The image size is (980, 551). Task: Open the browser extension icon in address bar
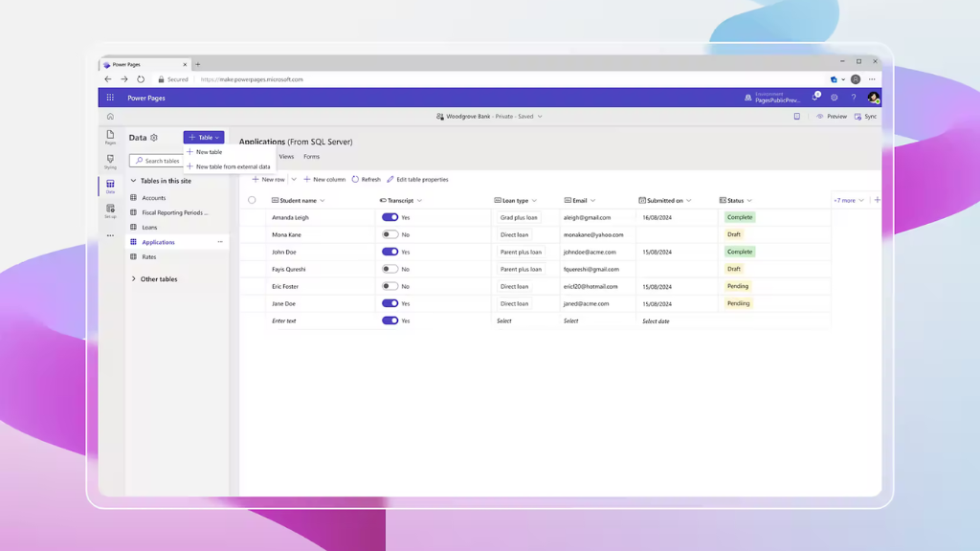pos(834,79)
